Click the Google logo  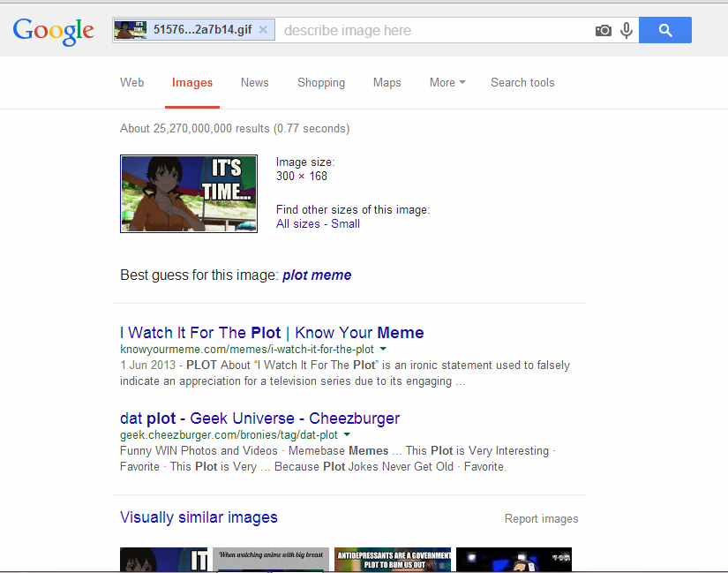click(53, 31)
